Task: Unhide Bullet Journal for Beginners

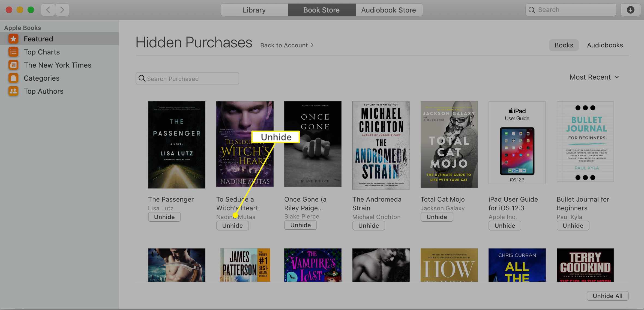Action: click(573, 226)
